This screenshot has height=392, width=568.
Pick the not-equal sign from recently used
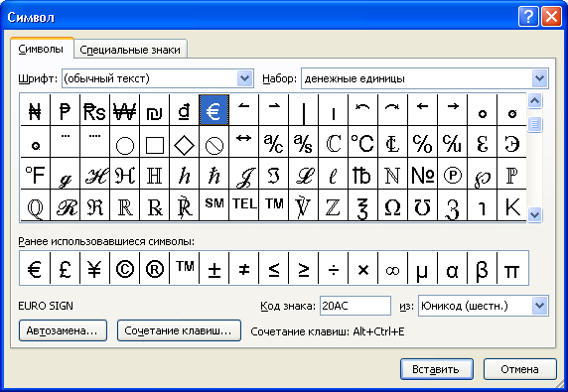[x=244, y=268]
